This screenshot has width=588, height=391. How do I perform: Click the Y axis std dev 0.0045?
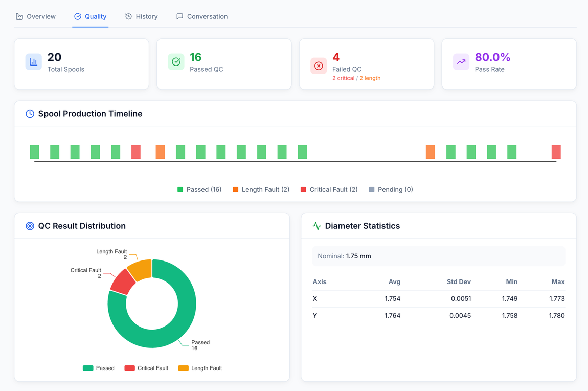[460, 316]
